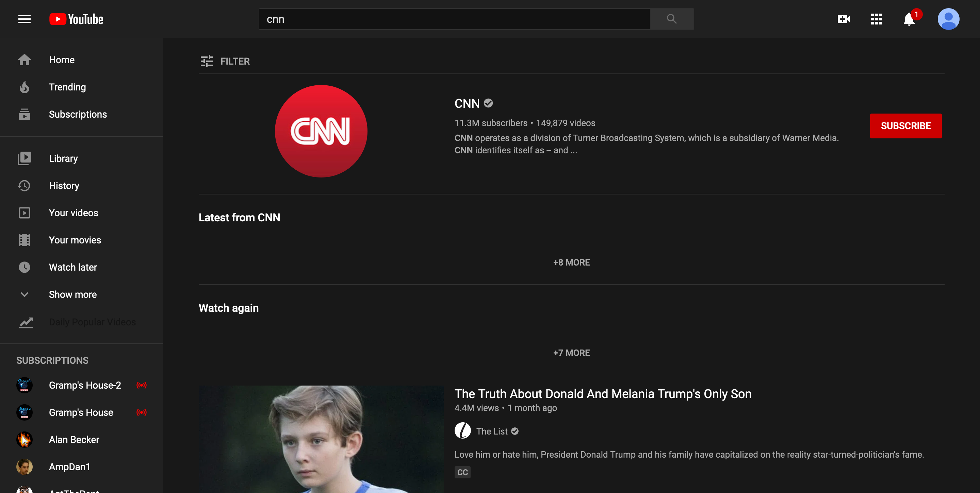The width and height of the screenshot is (980, 493).
Task: Click the search box containing cnn
Action: click(x=454, y=19)
